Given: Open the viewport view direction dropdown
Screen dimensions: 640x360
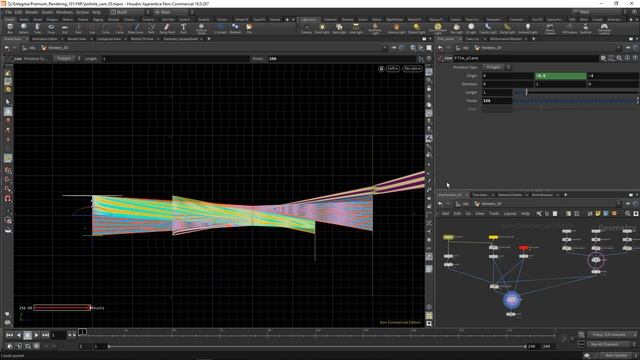Looking at the screenshot, I should [393, 69].
